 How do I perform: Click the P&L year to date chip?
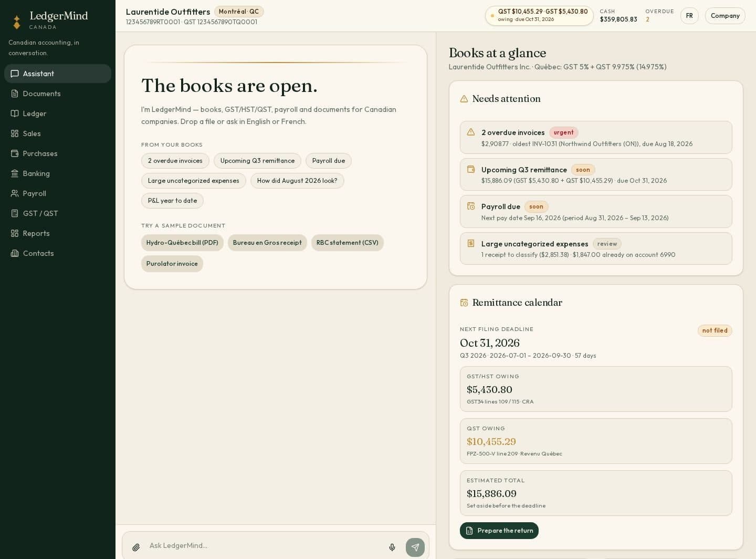click(172, 201)
